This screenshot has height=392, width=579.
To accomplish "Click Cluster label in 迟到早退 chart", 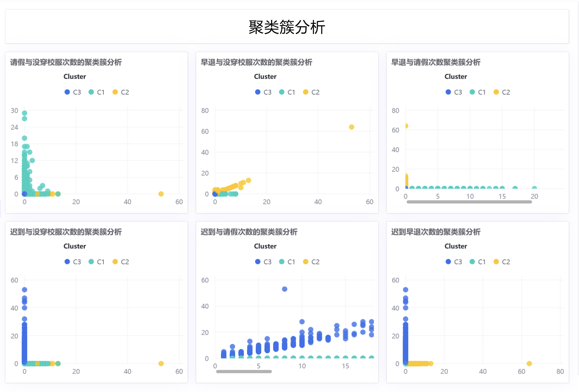I will [x=456, y=246].
